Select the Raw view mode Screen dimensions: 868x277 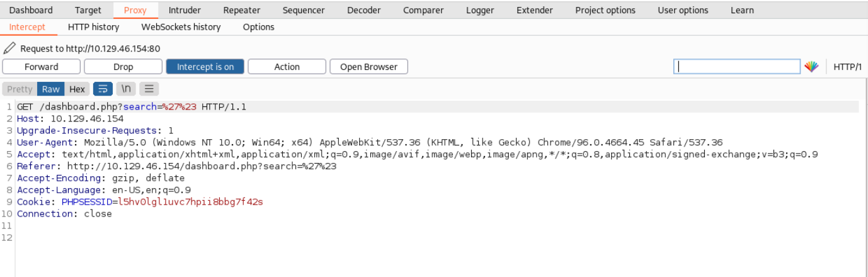point(51,89)
